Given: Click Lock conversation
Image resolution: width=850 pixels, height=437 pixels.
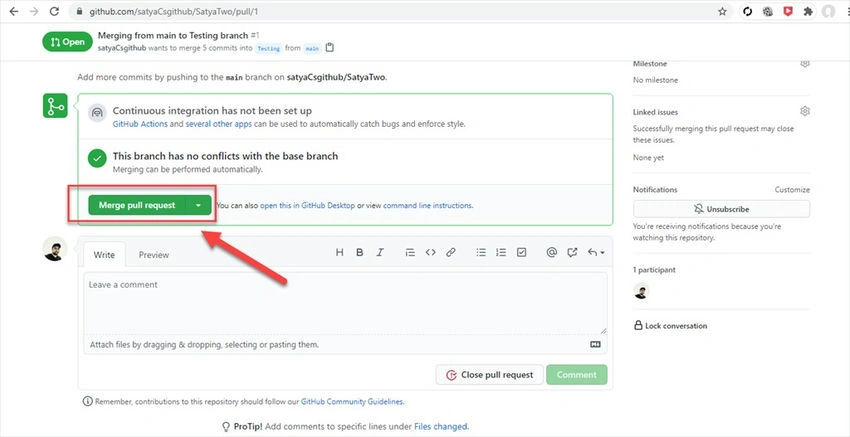Looking at the screenshot, I should [671, 326].
